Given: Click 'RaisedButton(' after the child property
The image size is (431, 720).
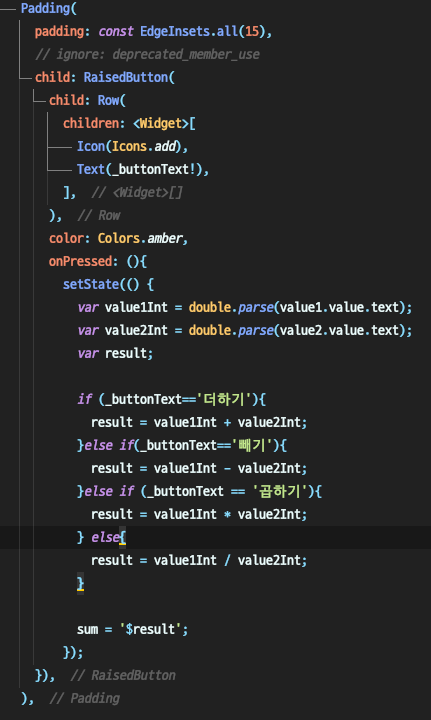Looking at the screenshot, I should click(129, 77).
